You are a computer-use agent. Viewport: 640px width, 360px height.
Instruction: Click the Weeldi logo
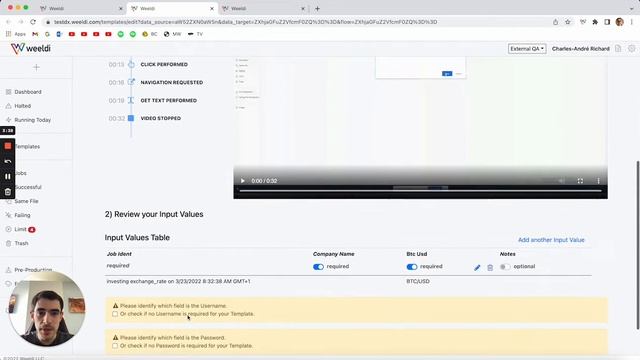pos(31,49)
